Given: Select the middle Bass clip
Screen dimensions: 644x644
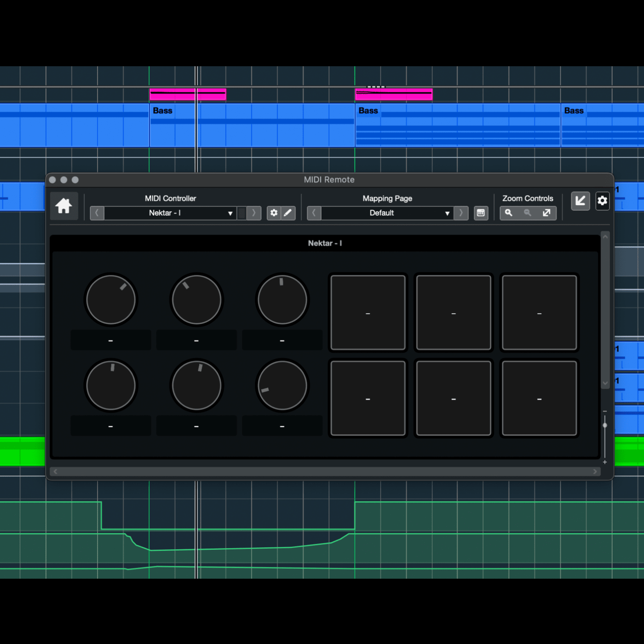Looking at the screenshot, I should (x=458, y=125).
